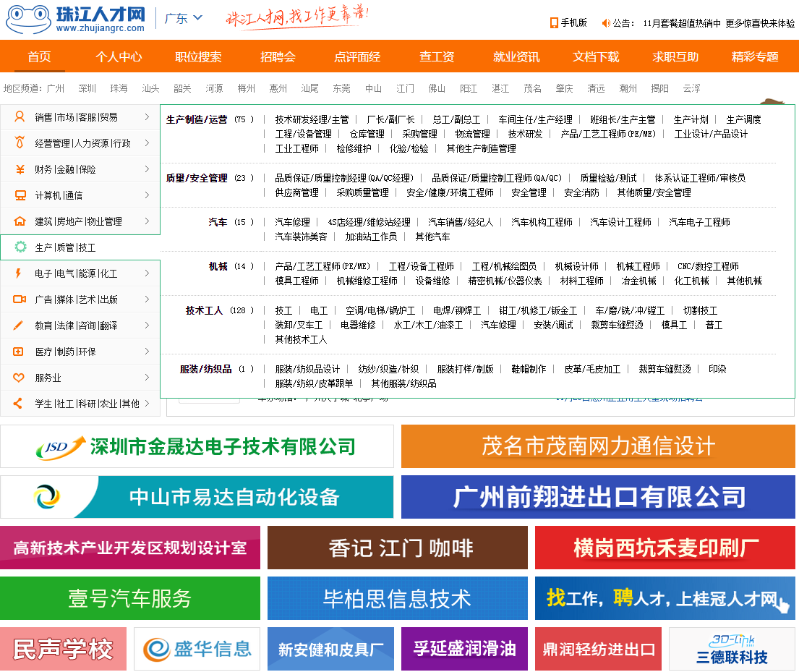
Task: Open the 茂名市茂南网力通信设计 banner
Action: point(598,446)
